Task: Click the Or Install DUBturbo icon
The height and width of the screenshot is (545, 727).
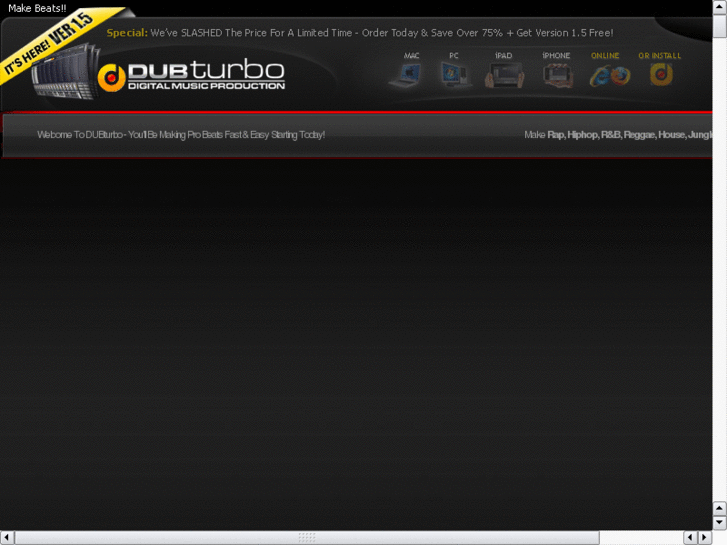Action: (661, 74)
